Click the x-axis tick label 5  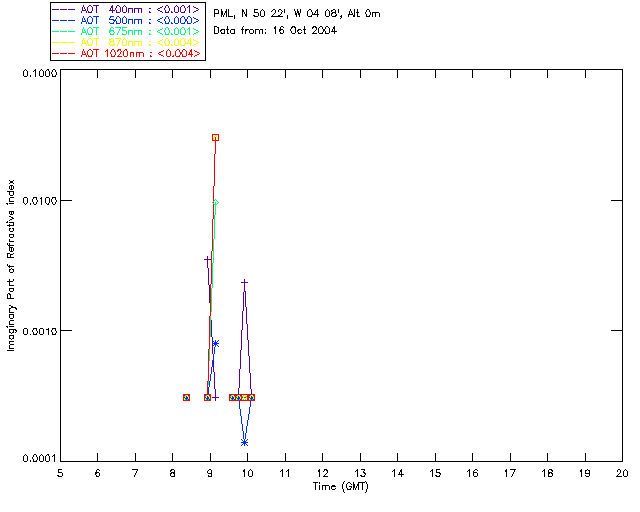click(x=60, y=473)
